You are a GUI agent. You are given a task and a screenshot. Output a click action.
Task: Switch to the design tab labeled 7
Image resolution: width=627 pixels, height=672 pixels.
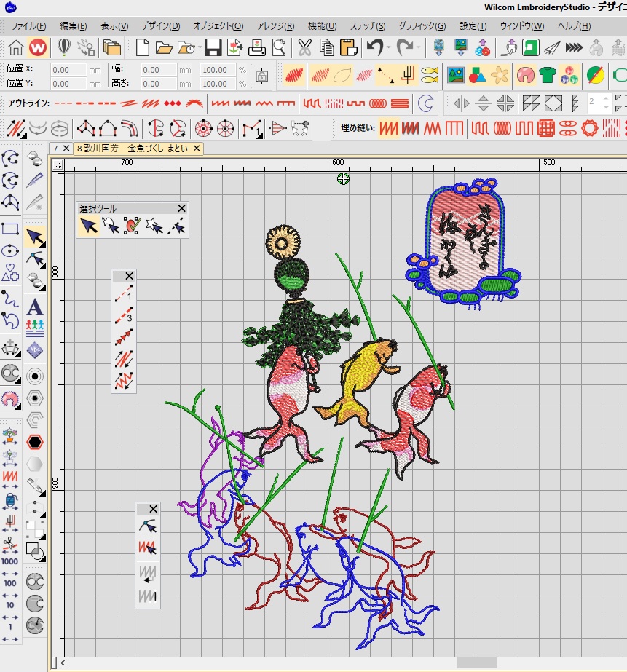pos(55,149)
